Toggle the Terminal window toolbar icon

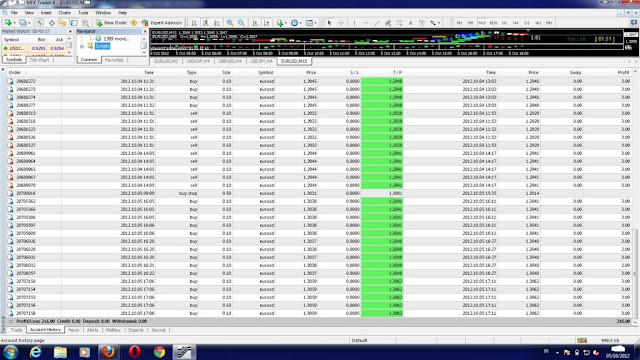coord(74,23)
